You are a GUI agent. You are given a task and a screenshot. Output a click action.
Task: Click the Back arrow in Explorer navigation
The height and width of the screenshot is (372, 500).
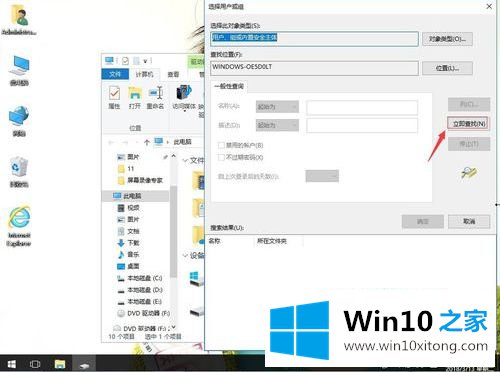click(111, 142)
